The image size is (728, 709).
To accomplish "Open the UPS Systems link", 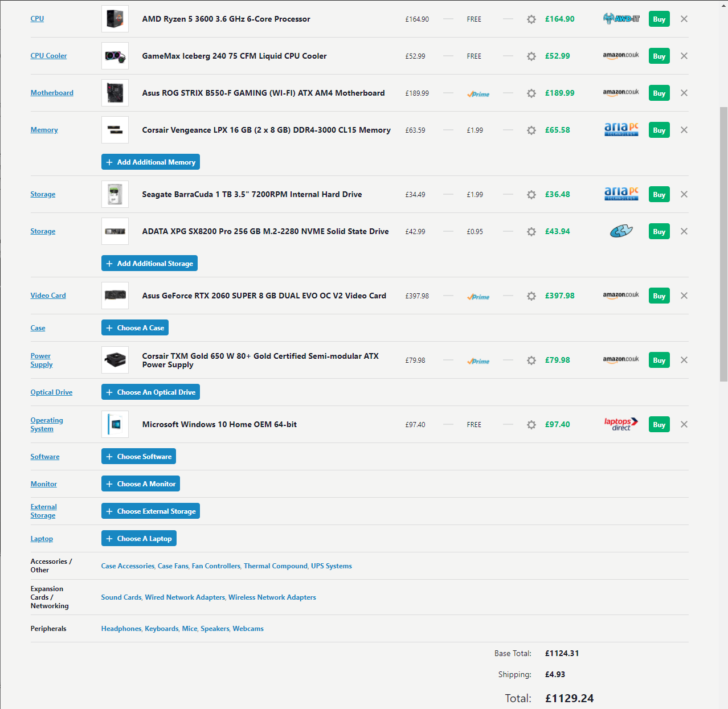I will click(332, 566).
